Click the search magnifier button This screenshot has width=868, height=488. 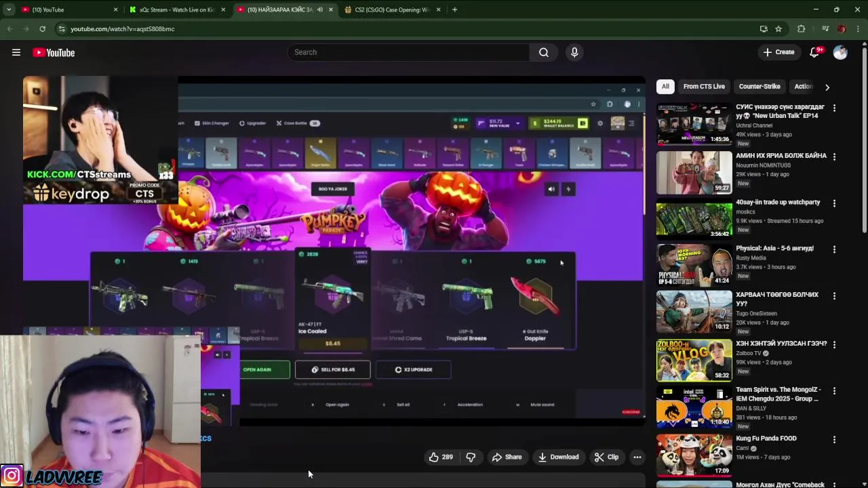point(543,52)
